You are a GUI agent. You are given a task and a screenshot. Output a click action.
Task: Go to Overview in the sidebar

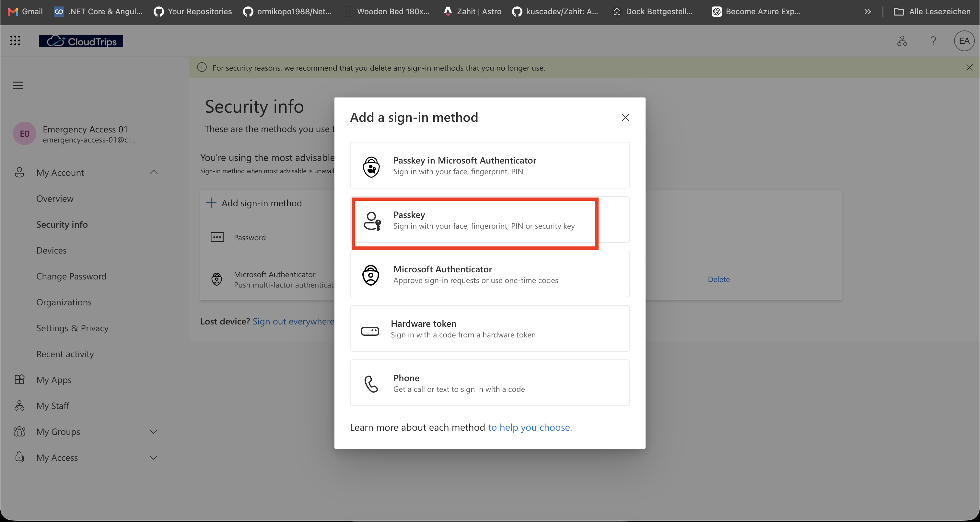click(x=55, y=199)
